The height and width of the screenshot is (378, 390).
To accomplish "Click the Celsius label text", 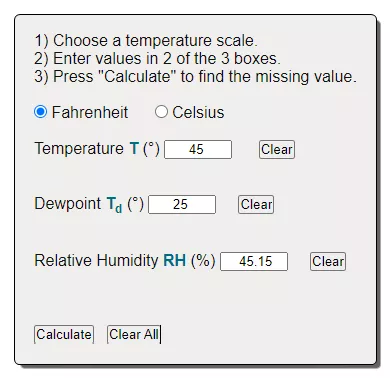I will (x=198, y=112).
